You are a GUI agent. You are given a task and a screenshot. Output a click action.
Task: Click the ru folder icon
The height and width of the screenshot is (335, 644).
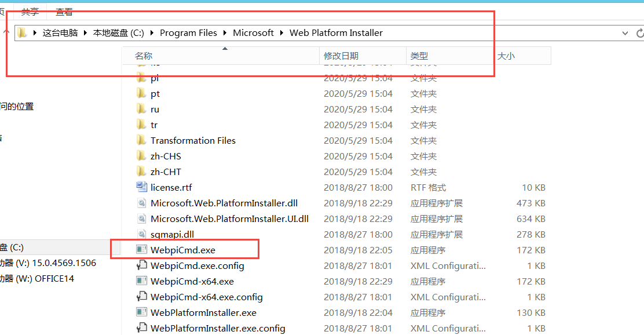tap(141, 109)
